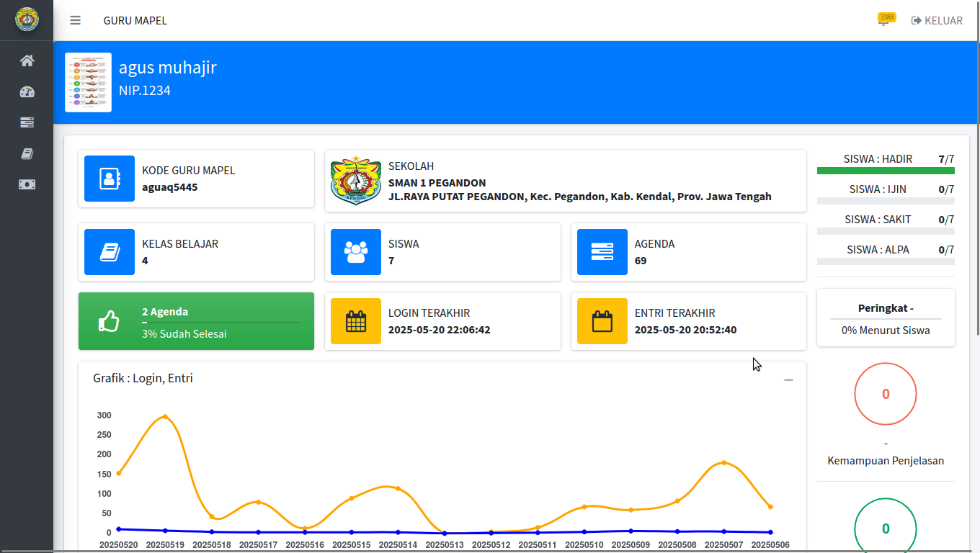Click the Grafik : Login, Entri title
Screen dimensions: 980x553
(x=143, y=378)
